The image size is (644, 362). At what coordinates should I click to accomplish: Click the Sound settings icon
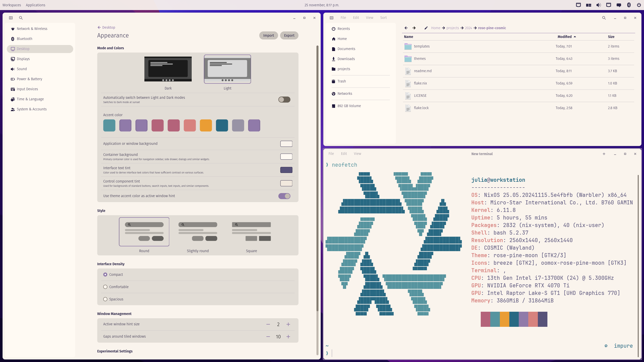(13, 69)
